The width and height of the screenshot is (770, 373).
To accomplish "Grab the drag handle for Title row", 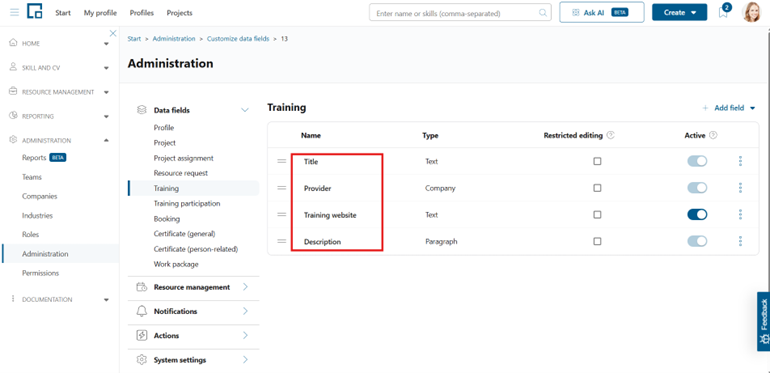I will pos(282,161).
